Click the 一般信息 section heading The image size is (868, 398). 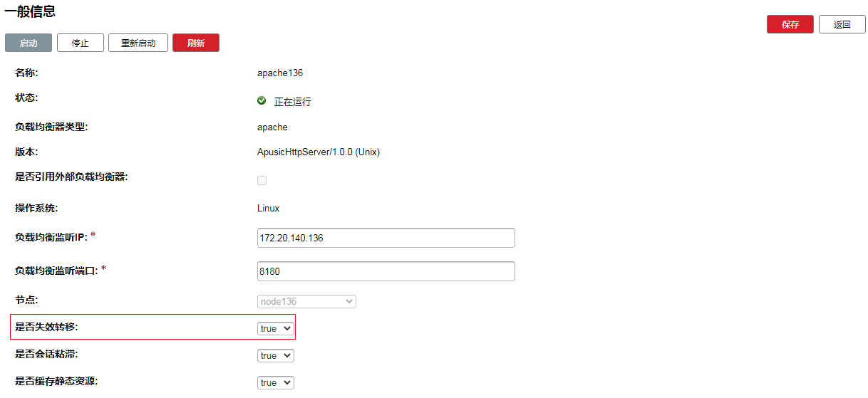pos(30,11)
